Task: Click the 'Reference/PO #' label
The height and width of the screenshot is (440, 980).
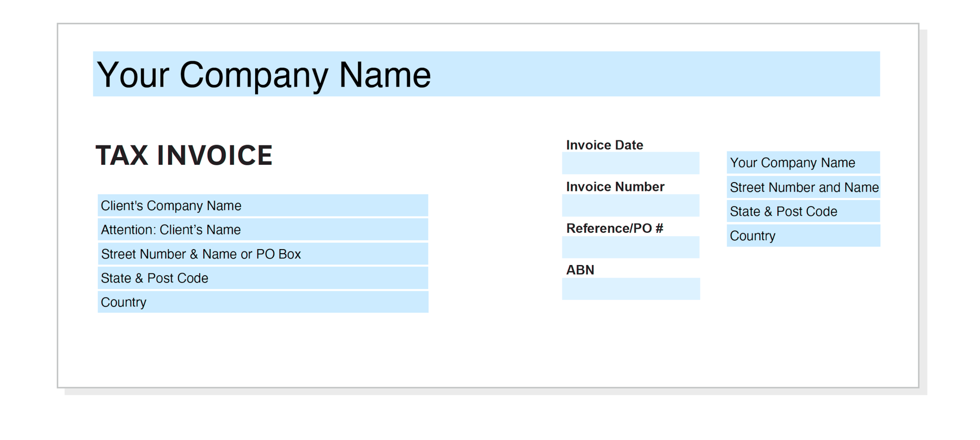Action: point(615,228)
